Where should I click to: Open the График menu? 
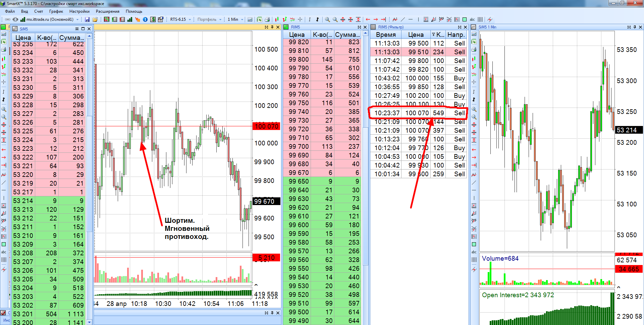[56, 11]
